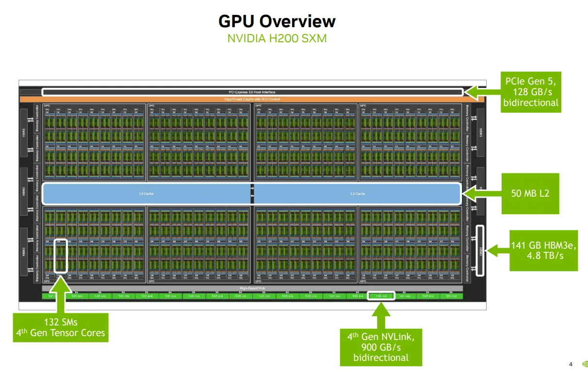Click the PCI Express 5.0 Host Interface bar
The width and height of the screenshot is (588, 373).
[252, 92]
